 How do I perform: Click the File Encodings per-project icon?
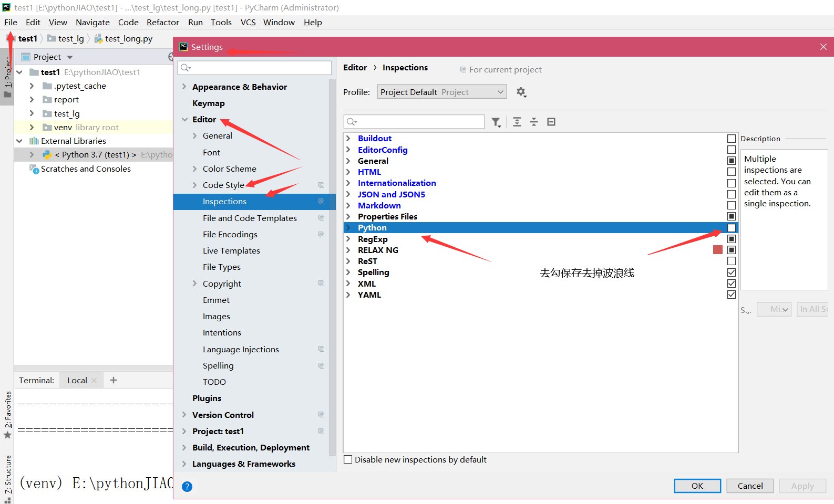point(321,235)
